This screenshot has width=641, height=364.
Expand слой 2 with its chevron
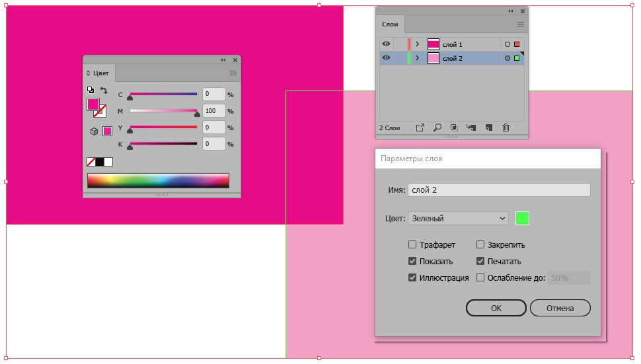coord(418,57)
